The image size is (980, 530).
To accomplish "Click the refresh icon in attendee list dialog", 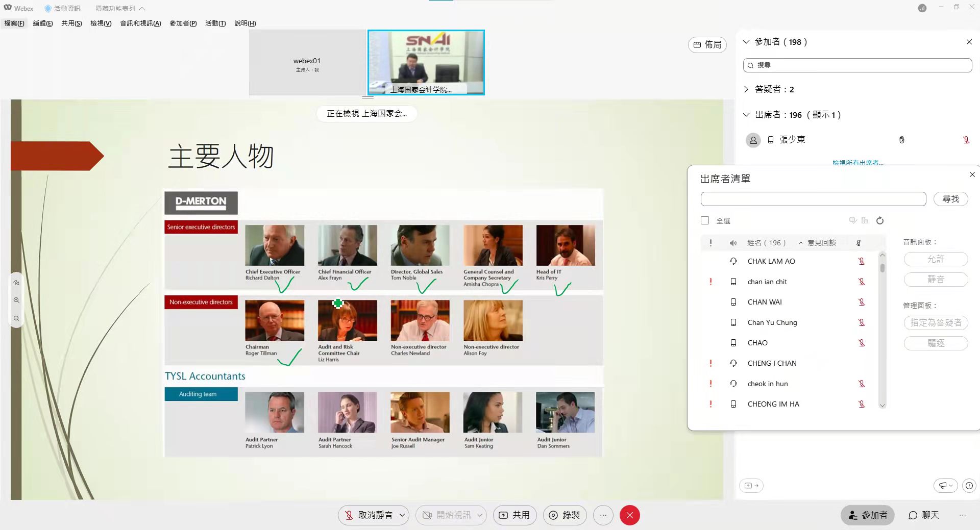I will click(x=880, y=220).
